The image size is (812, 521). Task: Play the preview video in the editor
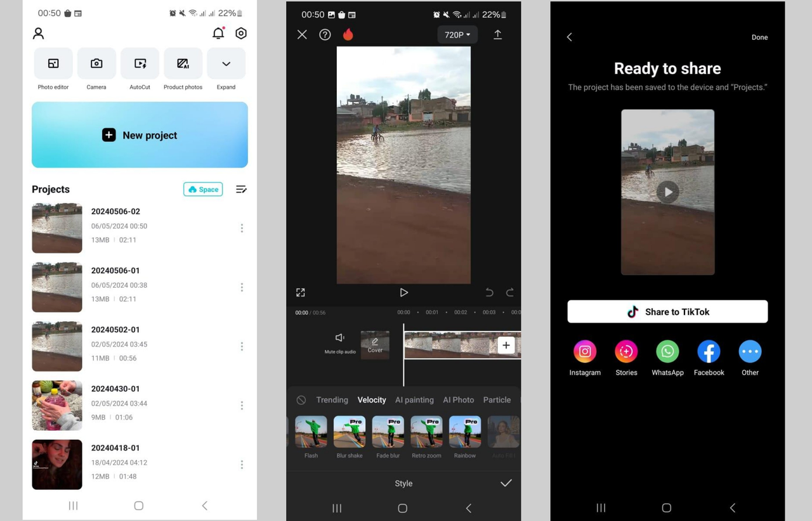(403, 292)
